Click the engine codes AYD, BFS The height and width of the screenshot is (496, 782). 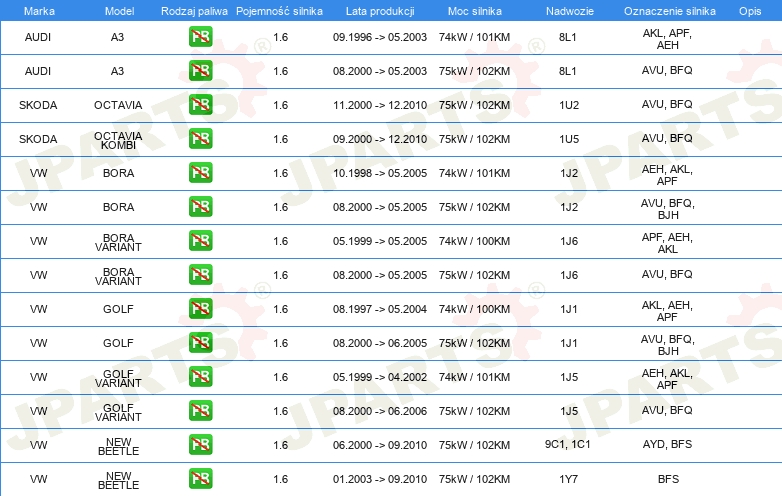click(667, 444)
